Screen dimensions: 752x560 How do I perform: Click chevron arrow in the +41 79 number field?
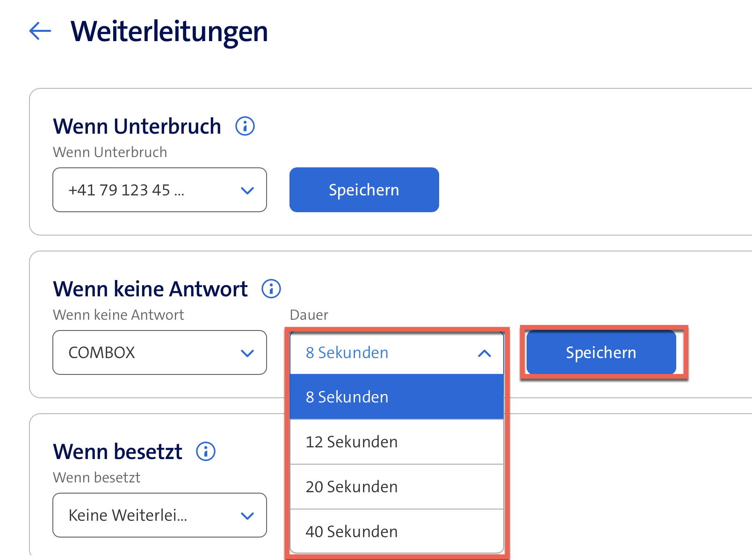pos(247,190)
